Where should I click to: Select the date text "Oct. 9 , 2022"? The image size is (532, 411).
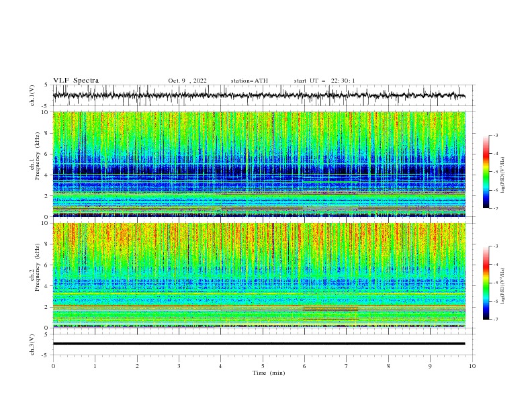[x=187, y=81]
